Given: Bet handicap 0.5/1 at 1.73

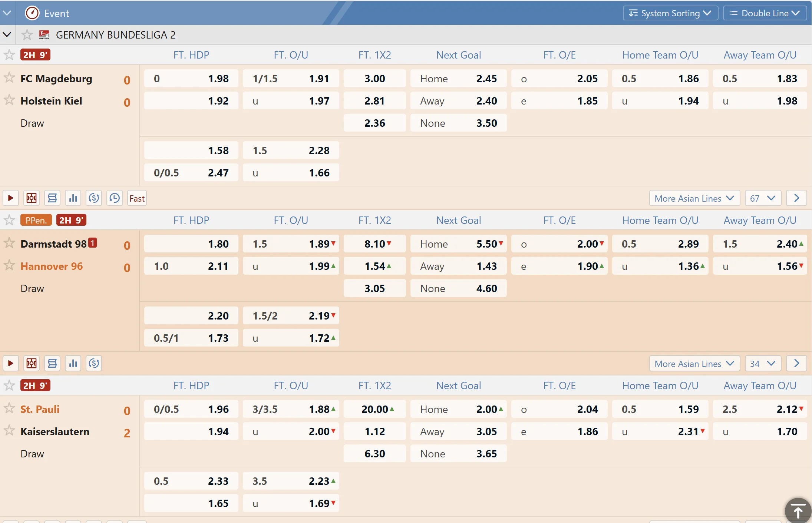Looking at the screenshot, I should (191, 338).
